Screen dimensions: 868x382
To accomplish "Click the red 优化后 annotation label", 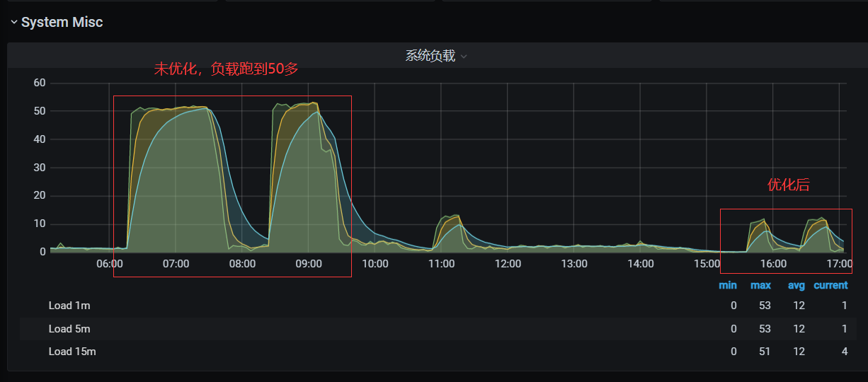I will click(788, 185).
